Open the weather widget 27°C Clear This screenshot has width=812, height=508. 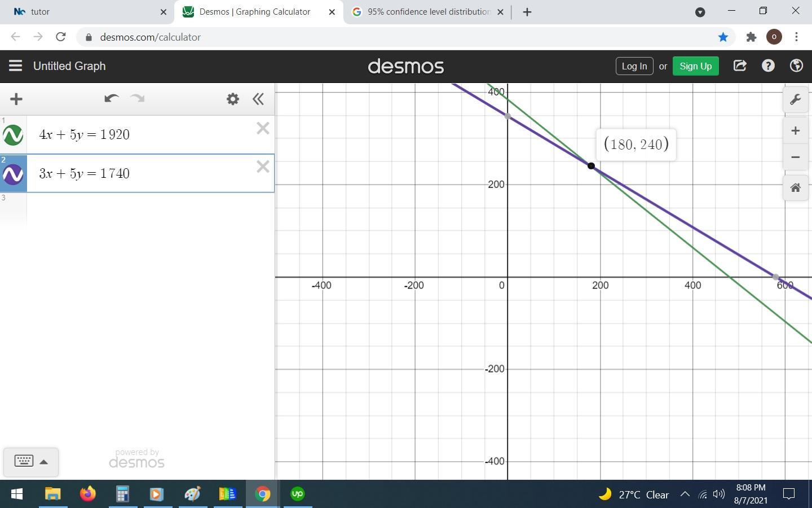tap(634, 494)
